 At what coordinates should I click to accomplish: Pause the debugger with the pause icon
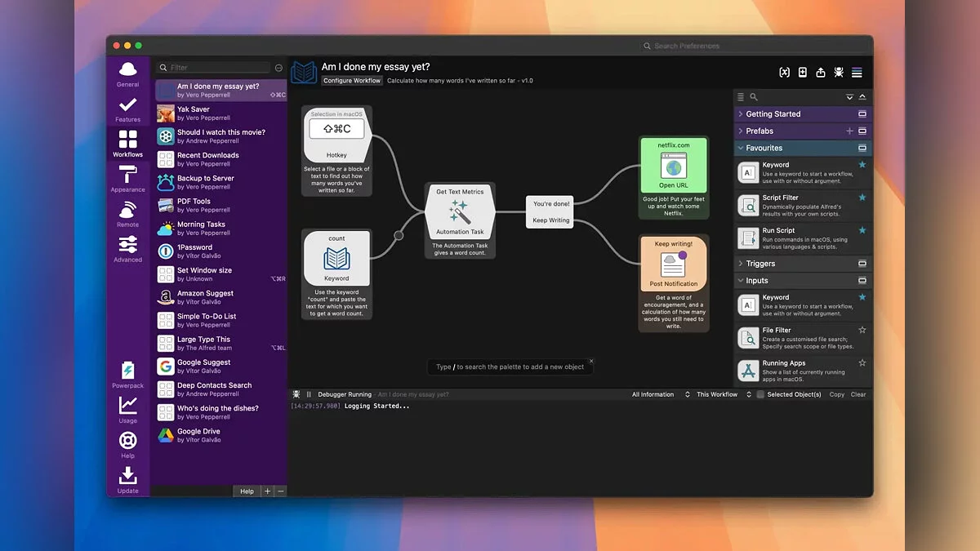tap(309, 394)
